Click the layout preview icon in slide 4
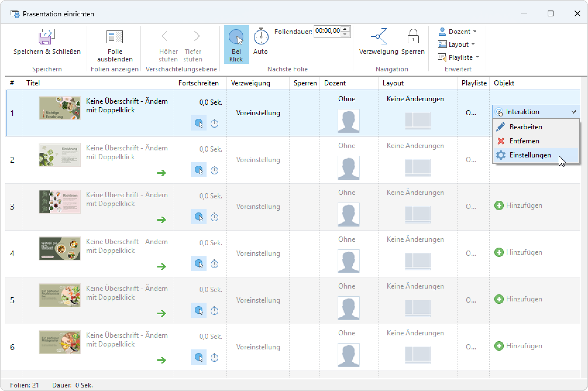 [x=417, y=261]
